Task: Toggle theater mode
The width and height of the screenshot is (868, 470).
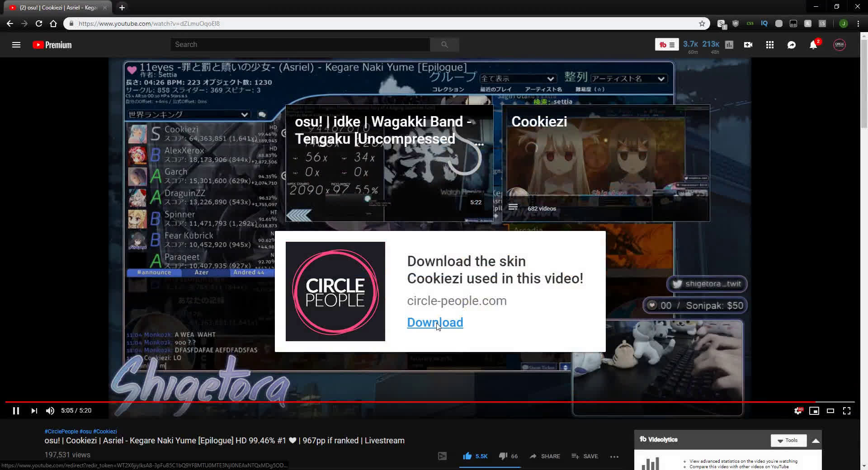Action: click(830, 411)
